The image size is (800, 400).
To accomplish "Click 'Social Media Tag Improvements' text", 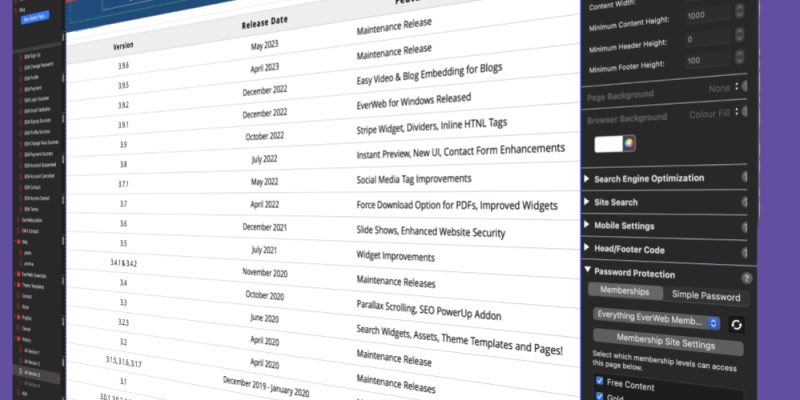I will pyautogui.click(x=414, y=179).
